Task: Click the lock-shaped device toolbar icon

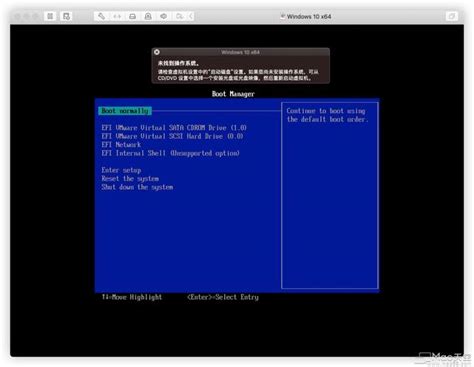Action: pos(148,16)
